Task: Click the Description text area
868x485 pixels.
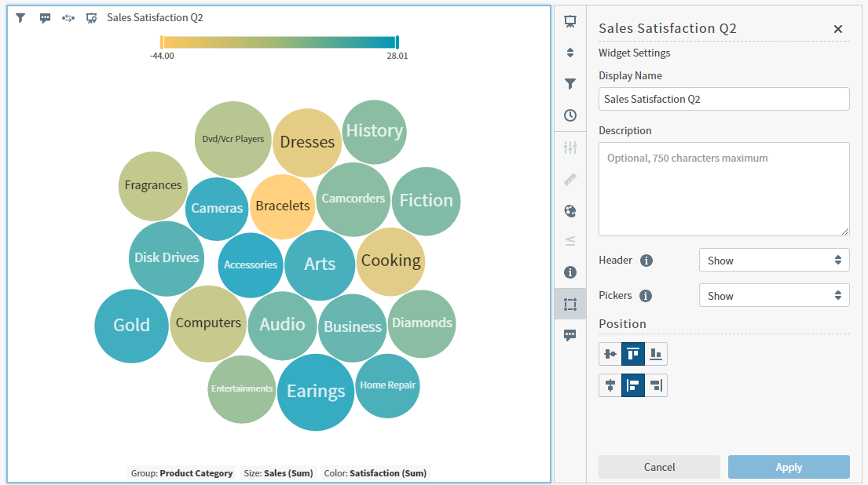Action: click(x=724, y=189)
